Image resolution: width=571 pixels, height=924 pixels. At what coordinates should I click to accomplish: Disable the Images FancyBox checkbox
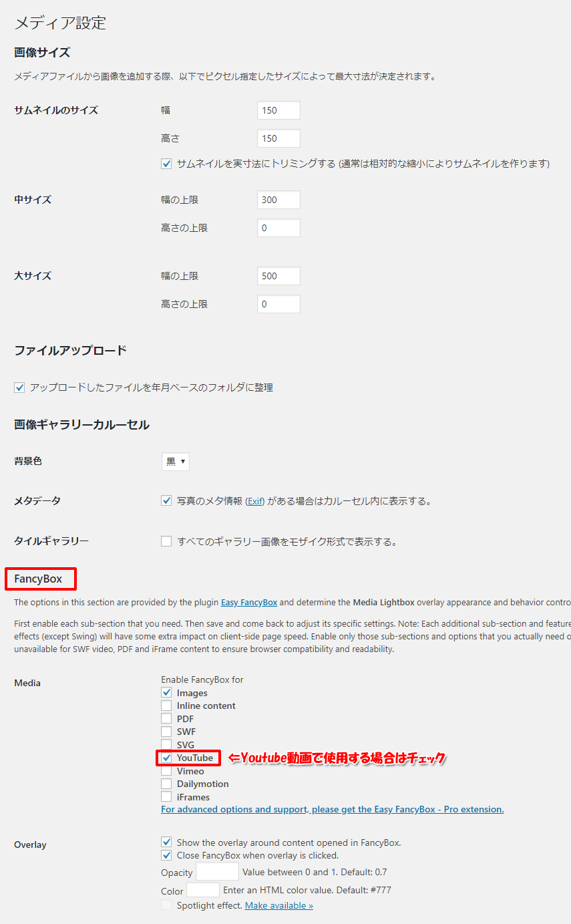(166, 692)
